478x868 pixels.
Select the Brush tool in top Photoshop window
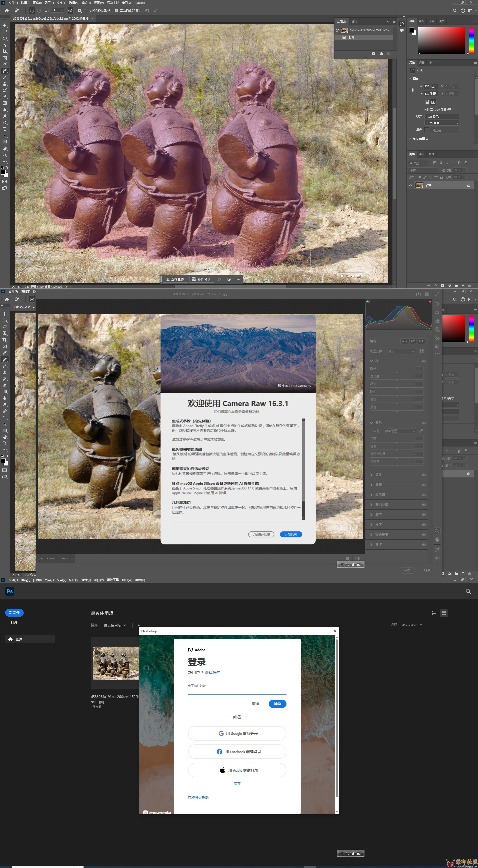pyautogui.click(x=5, y=77)
